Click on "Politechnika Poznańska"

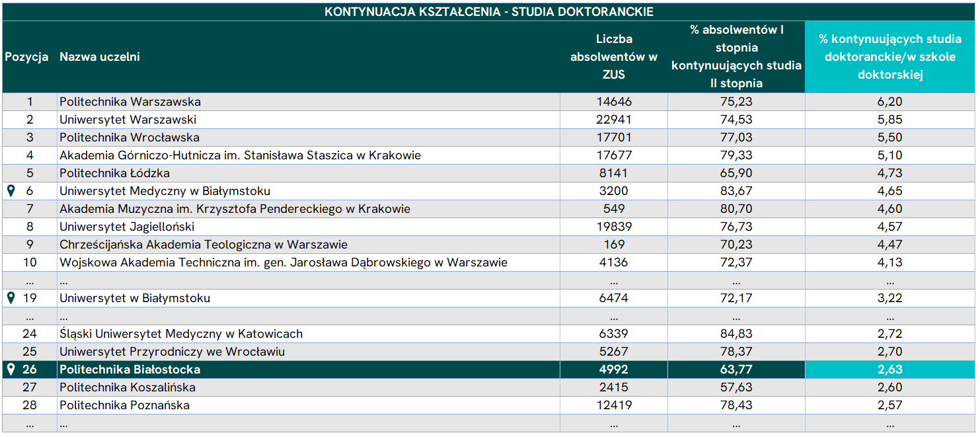tap(124, 405)
